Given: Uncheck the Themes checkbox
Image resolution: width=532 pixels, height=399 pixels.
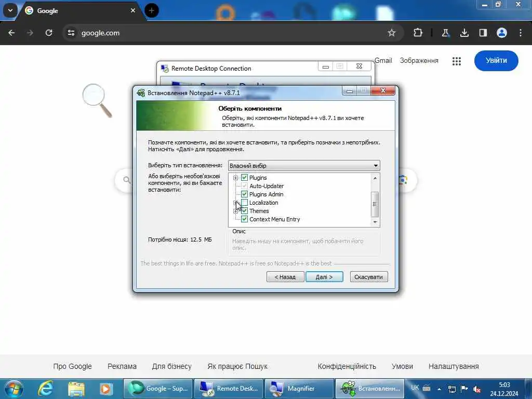Looking at the screenshot, I should click(244, 211).
